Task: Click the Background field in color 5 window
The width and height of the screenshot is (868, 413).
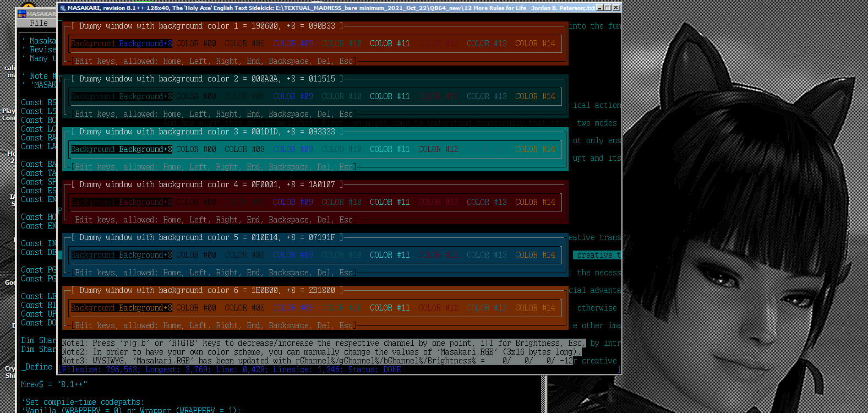Action: [92, 255]
